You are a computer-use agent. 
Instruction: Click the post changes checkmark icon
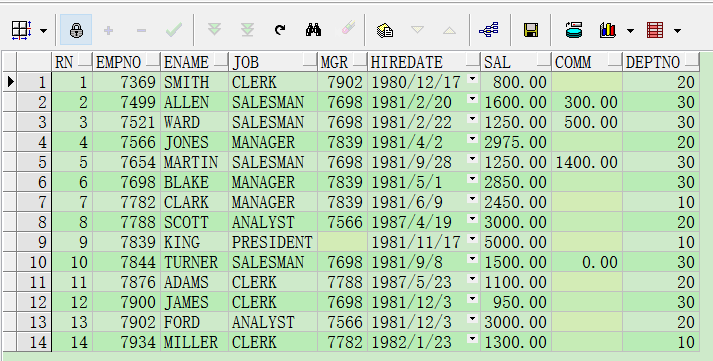tap(174, 30)
